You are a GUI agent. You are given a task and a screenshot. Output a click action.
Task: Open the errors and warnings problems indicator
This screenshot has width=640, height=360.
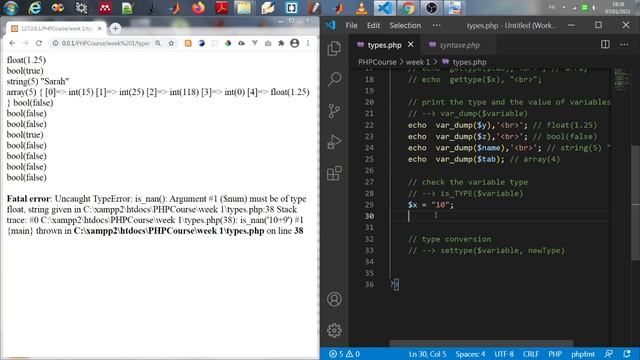coord(344,354)
